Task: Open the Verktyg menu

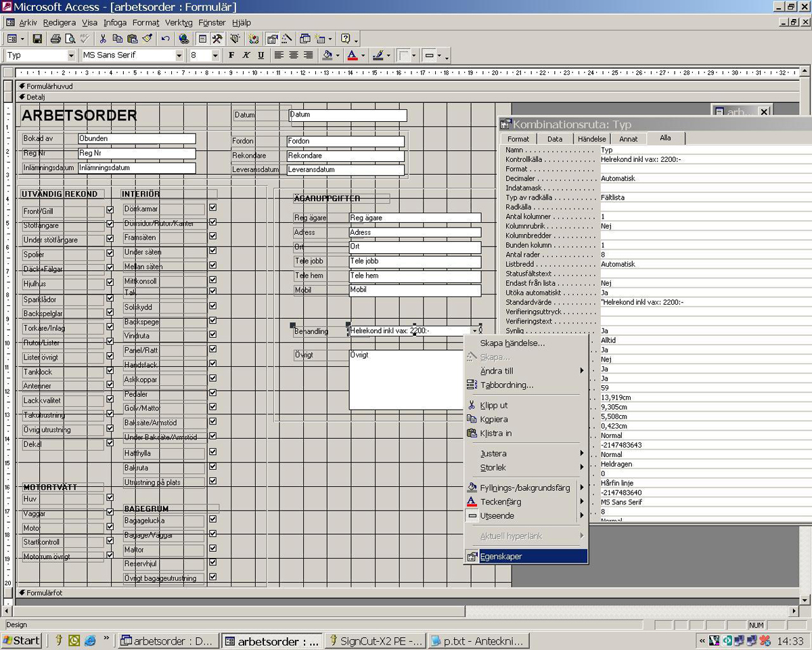Action: (179, 22)
